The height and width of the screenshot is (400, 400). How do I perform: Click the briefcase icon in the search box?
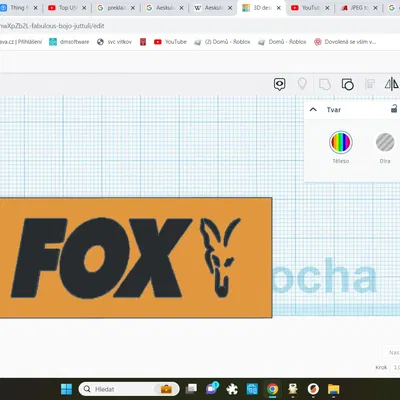point(166,389)
